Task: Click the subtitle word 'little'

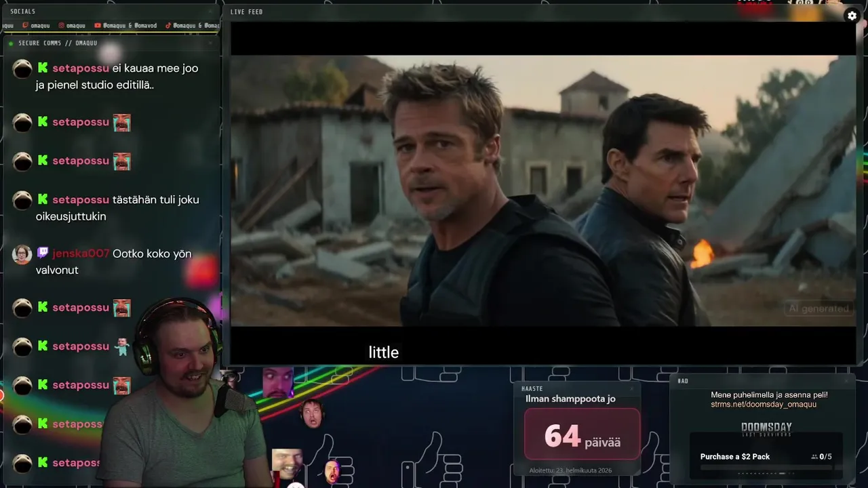Action: tap(384, 352)
